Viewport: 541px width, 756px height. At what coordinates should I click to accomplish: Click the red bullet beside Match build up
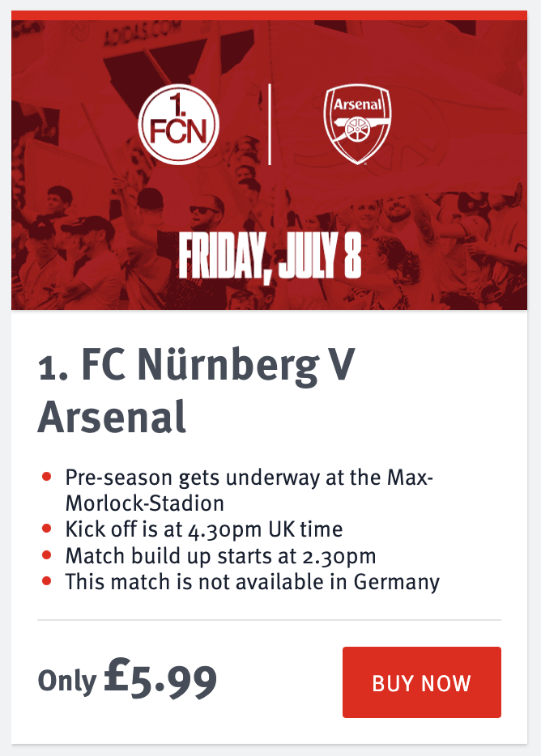pos(46,555)
